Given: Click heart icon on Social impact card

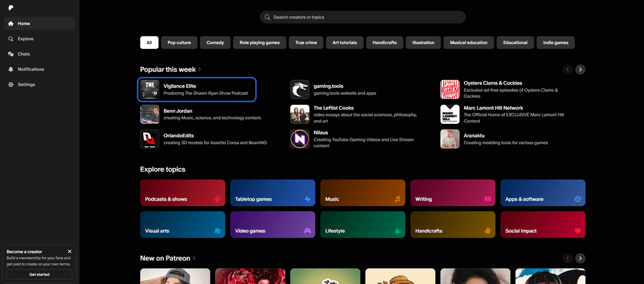Looking at the screenshot, I should 578,231.
